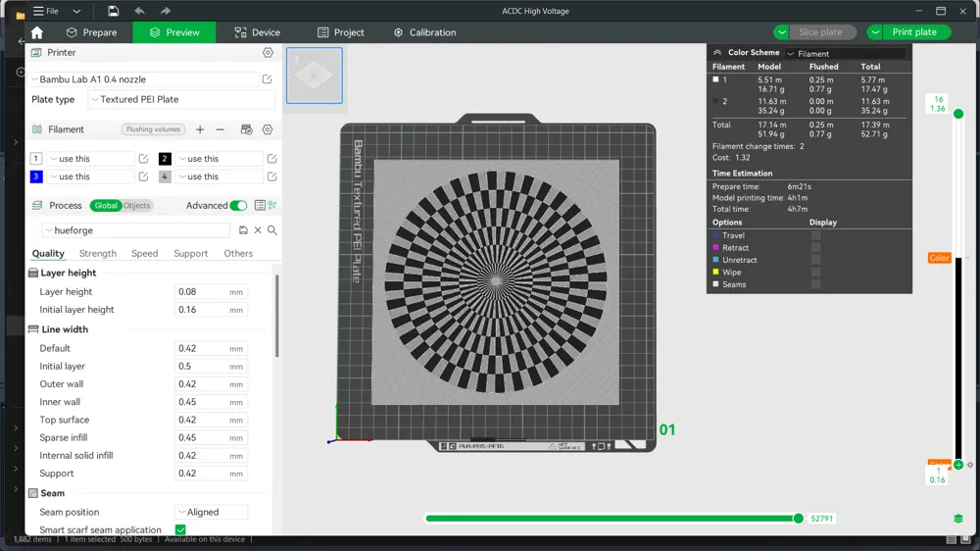This screenshot has width=980, height=551.
Task: Open the File menu
Action: 46,11
